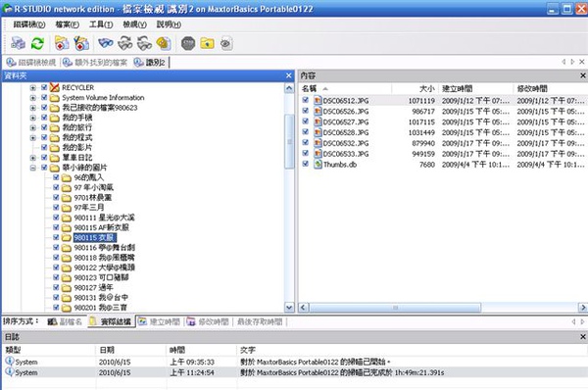Open the 檢視(V) menu

134,24
